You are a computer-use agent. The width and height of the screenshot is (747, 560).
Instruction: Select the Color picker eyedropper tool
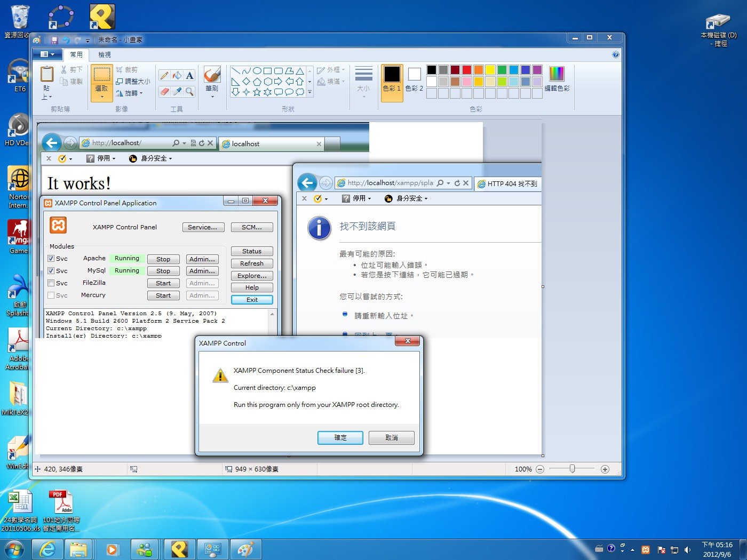177,92
